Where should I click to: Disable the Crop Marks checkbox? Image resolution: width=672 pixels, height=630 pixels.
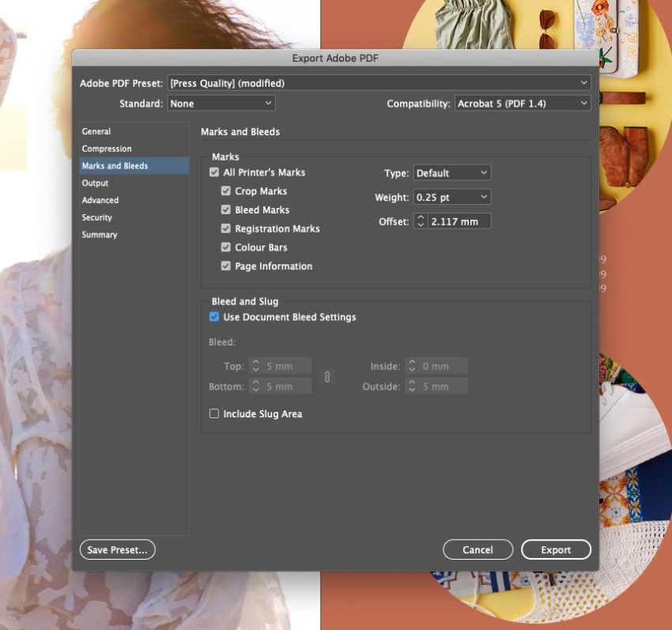(x=226, y=191)
